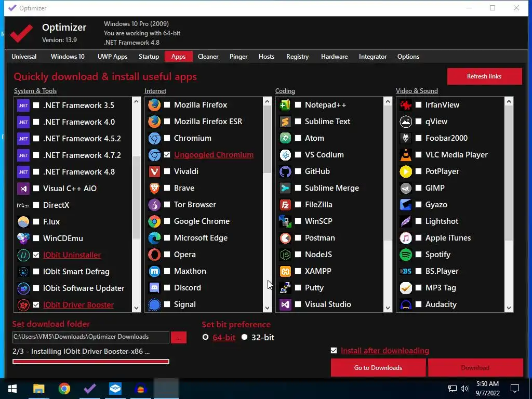The height and width of the screenshot is (399, 532).
Task: Click down arrow of Internet list scrollbar
Action: (267, 308)
